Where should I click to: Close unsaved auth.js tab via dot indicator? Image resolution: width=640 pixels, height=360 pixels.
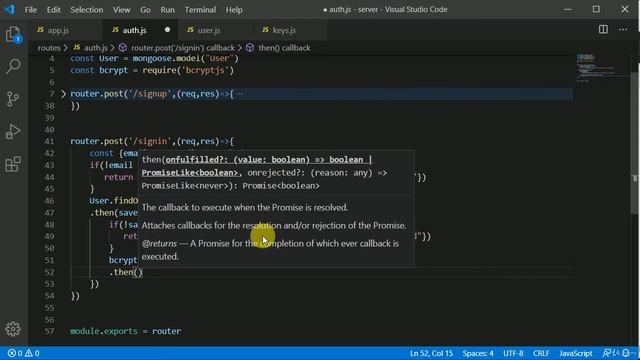tap(167, 30)
